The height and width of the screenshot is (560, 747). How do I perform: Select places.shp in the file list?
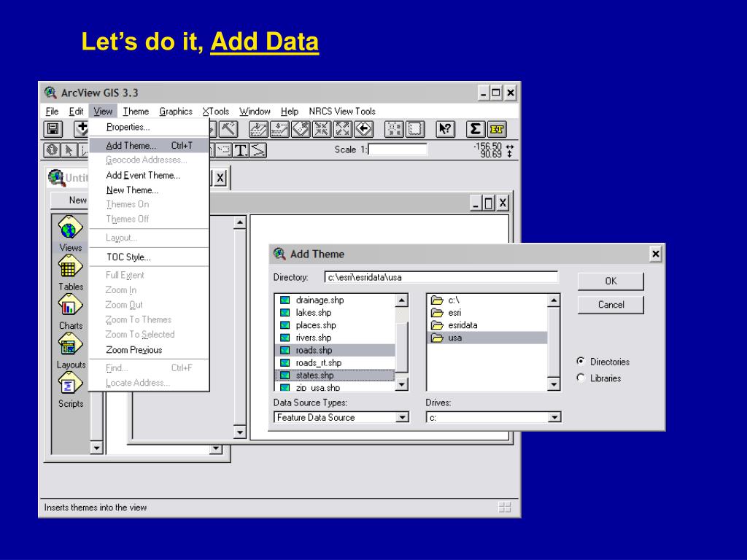[x=336, y=325]
